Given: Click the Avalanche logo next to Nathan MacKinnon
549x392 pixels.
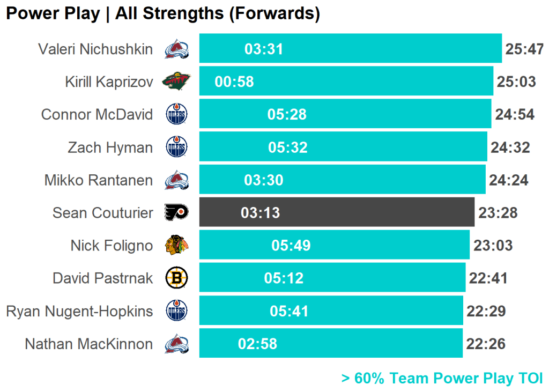Looking at the screenshot, I should (176, 344).
